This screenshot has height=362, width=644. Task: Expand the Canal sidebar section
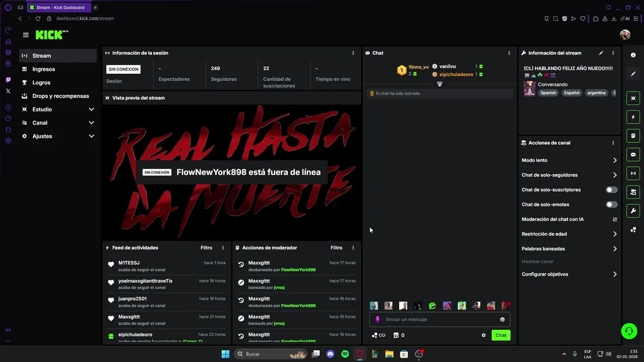[x=58, y=123]
